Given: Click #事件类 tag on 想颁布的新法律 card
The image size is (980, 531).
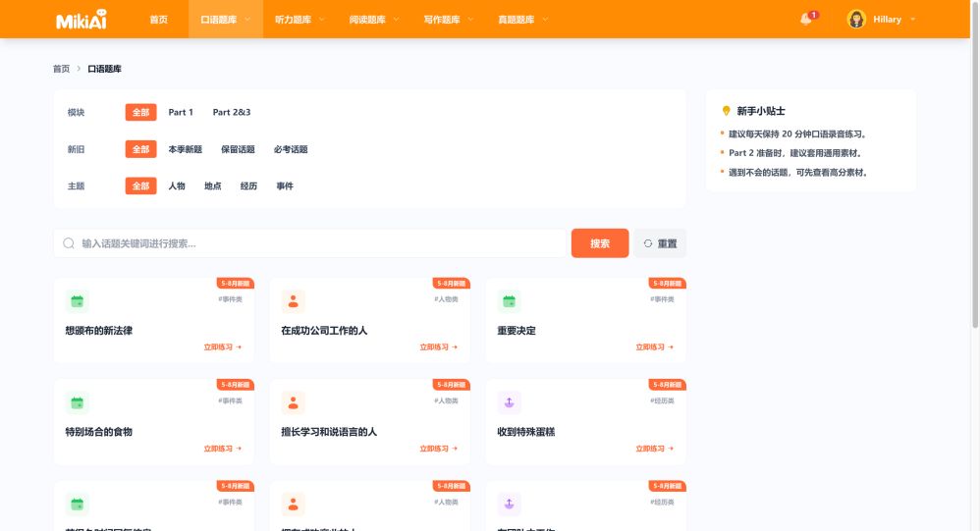Looking at the screenshot, I should pyautogui.click(x=230, y=299).
